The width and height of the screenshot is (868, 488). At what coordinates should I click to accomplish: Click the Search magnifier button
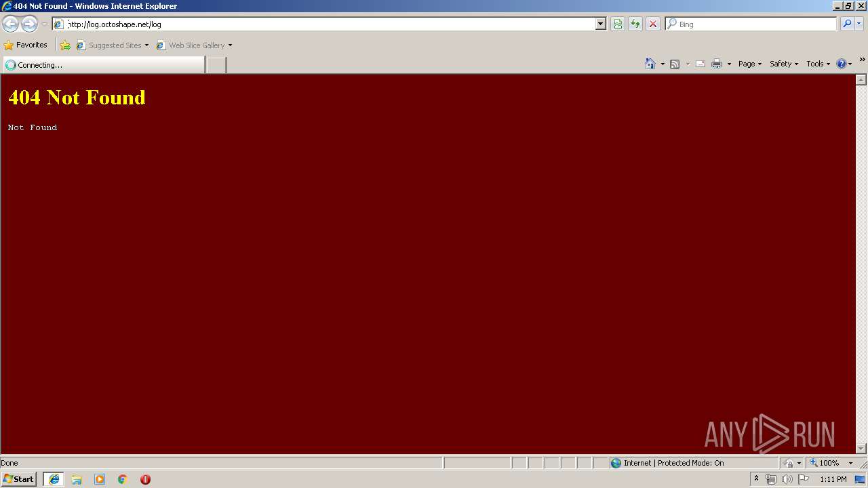(x=846, y=24)
